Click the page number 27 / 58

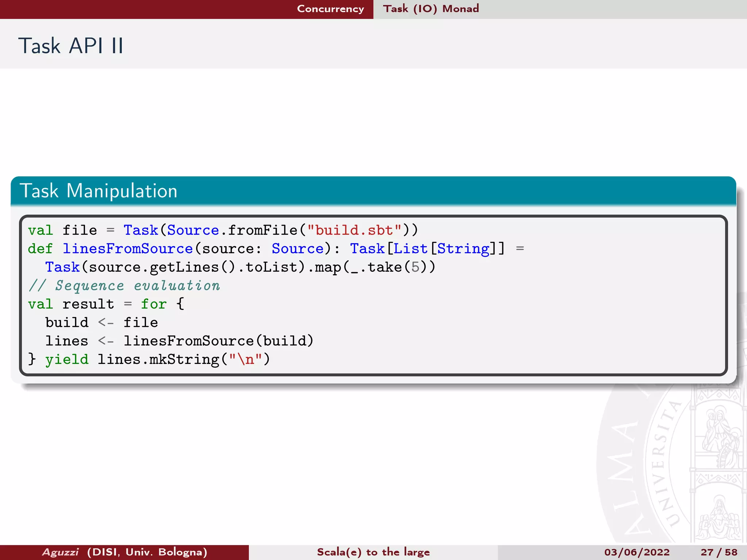coord(719,552)
